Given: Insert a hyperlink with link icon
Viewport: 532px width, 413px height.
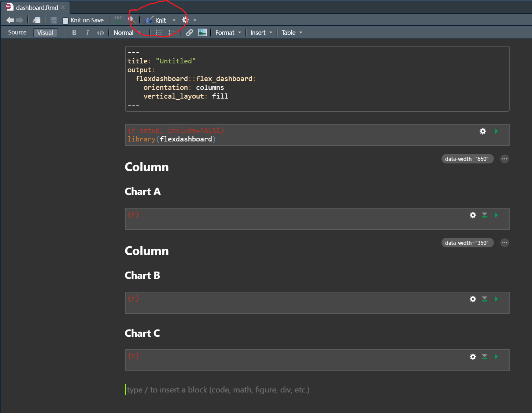Looking at the screenshot, I should 189,33.
